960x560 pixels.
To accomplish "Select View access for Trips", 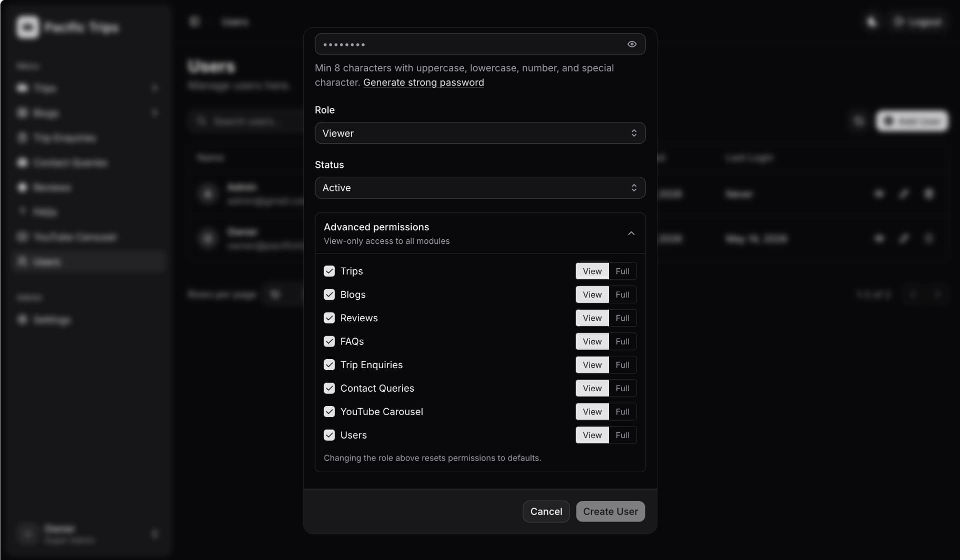I will point(592,271).
